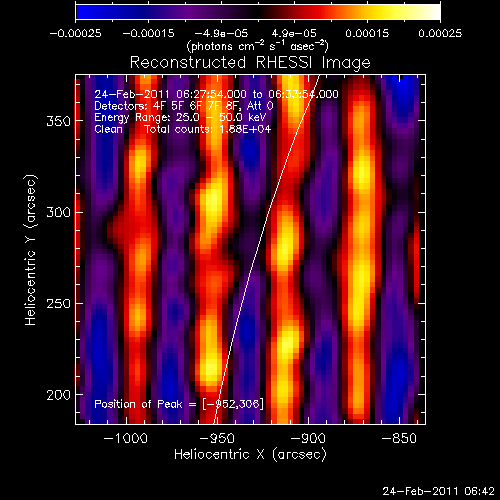Click the pale yellow end of the colorbar
This screenshot has width=500, height=500.
click(433, 12)
